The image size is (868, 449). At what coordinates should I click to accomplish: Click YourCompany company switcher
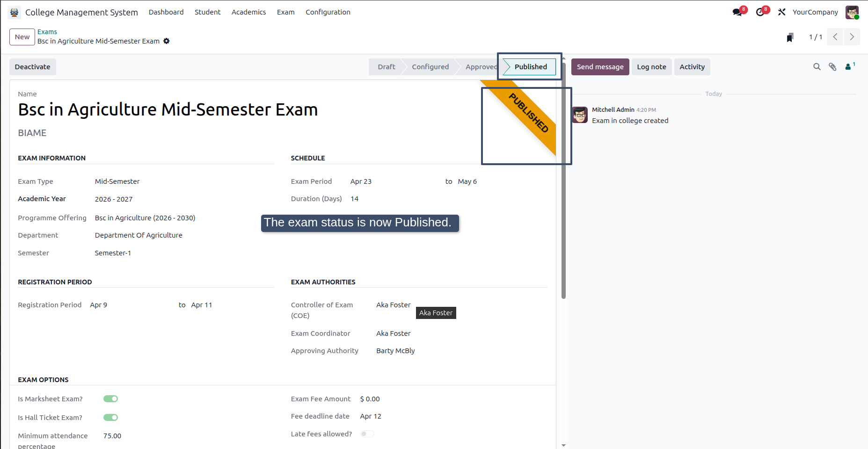click(815, 12)
